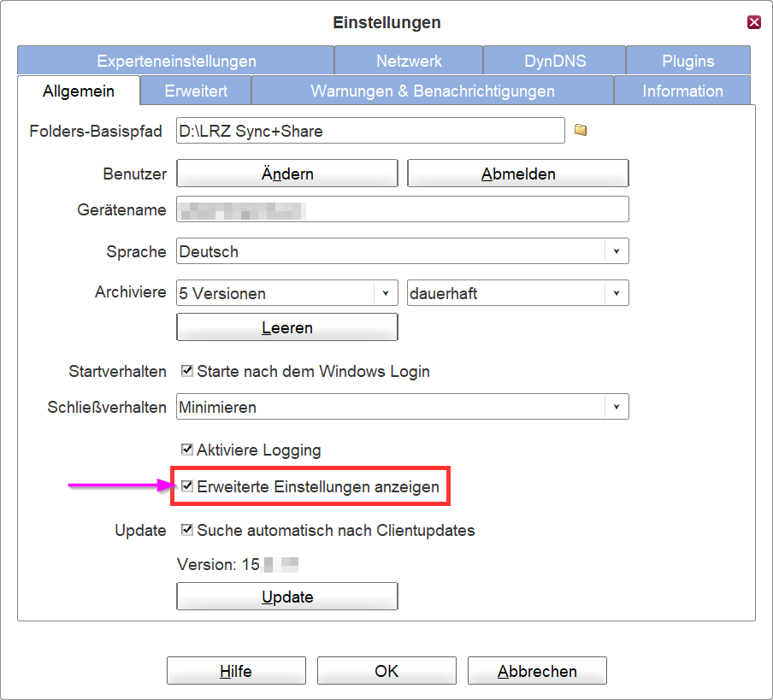Confirm settings with the OK button
773x700 pixels.
[386, 671]
